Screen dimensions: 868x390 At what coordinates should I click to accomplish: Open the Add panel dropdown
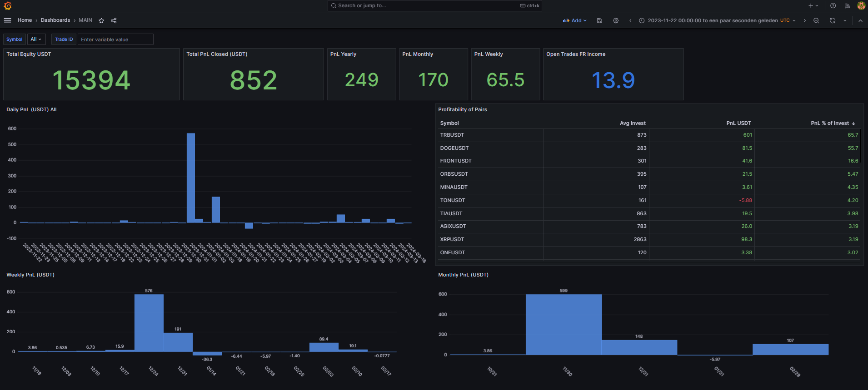(575, 20)
